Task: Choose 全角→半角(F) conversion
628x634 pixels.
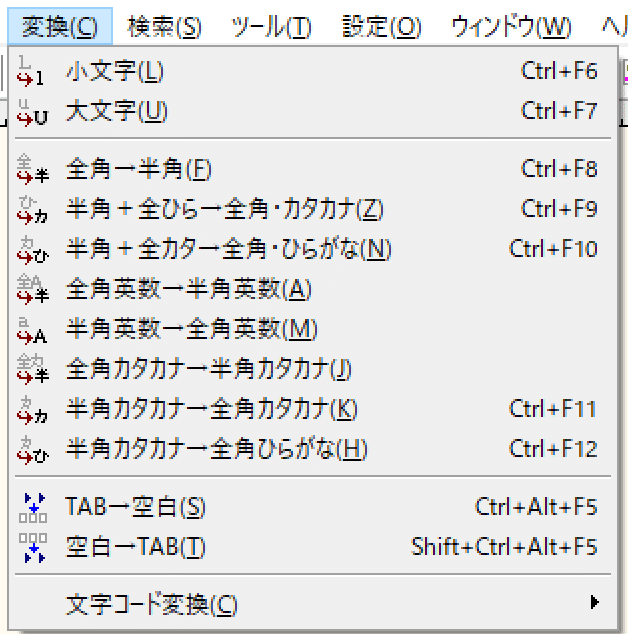Action: [x=313, y=169]
